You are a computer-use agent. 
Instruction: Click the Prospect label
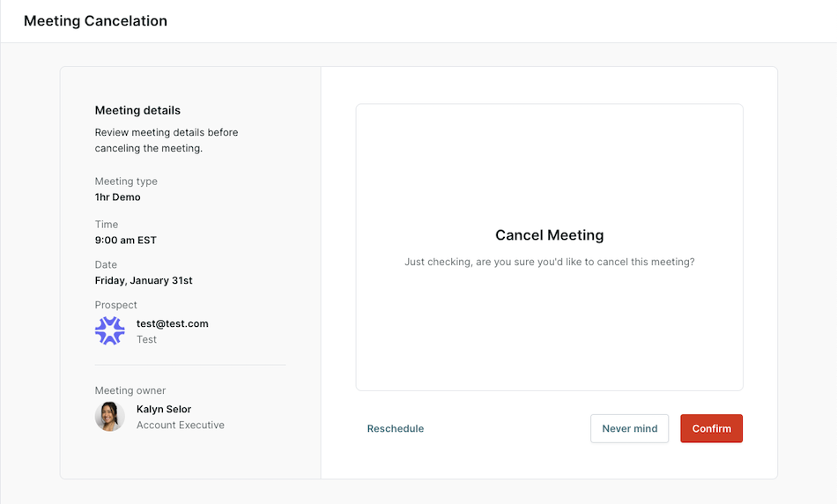(115, 305)
